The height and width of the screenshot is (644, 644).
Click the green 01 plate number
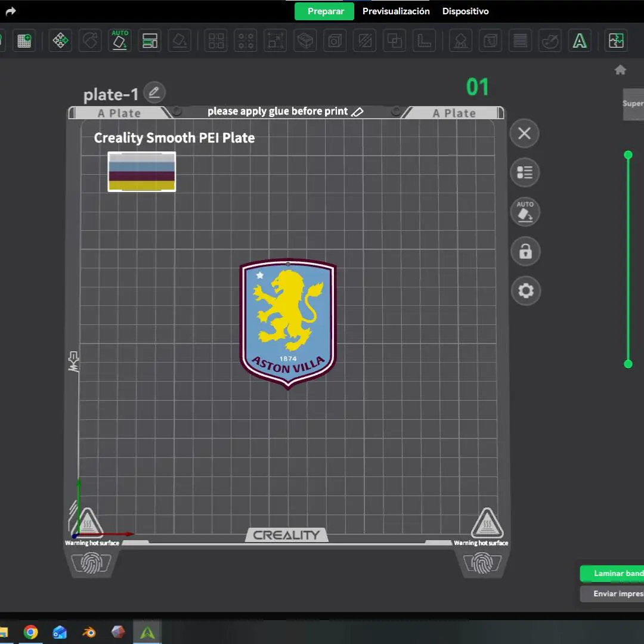[477, 87]
